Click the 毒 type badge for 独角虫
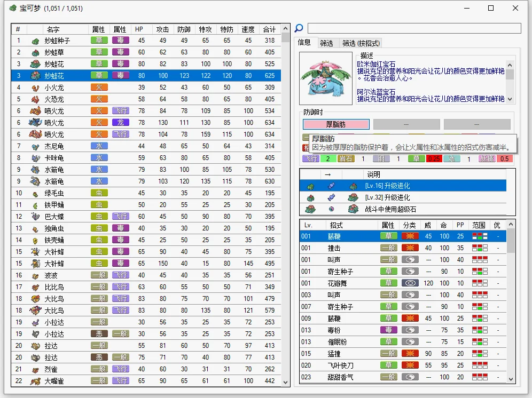Viewport: 532px width, 398px height. click(120, 228)
